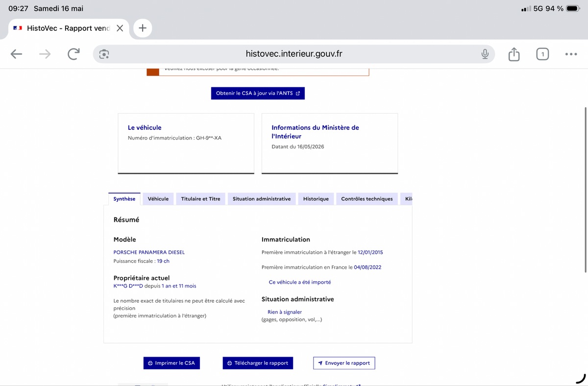Image resolution: width=588 pixels, height=386 pixels.
Task: Click the Télécharger le rapport button
Action: [258, 363]
